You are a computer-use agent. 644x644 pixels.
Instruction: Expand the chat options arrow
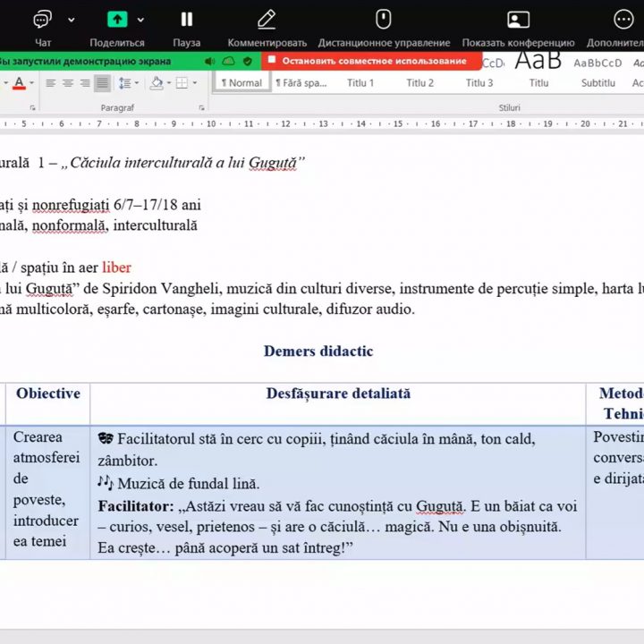(72, 20)
